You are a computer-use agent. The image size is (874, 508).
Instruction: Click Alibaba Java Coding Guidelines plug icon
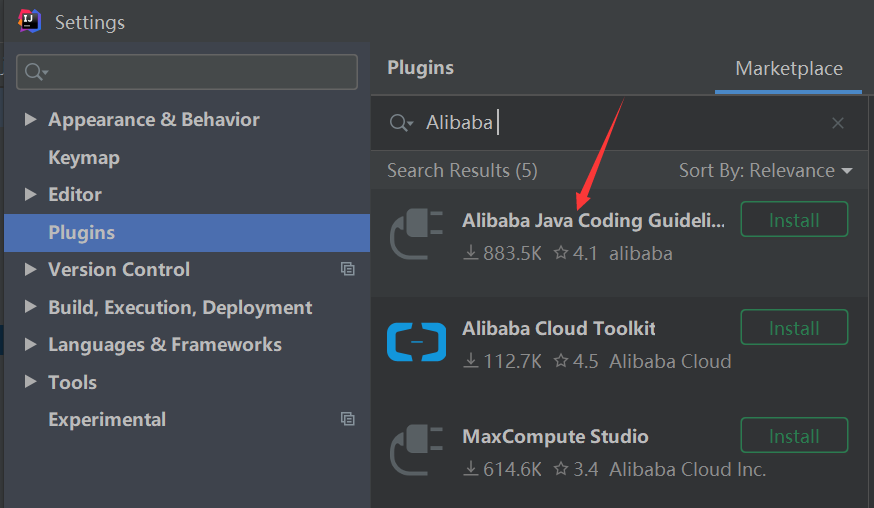[x=416, y=235]
